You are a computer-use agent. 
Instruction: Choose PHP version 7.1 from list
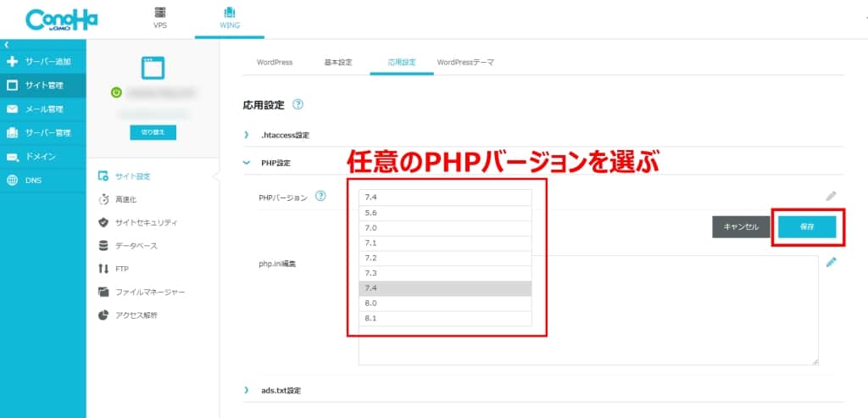tap(445, 243)
